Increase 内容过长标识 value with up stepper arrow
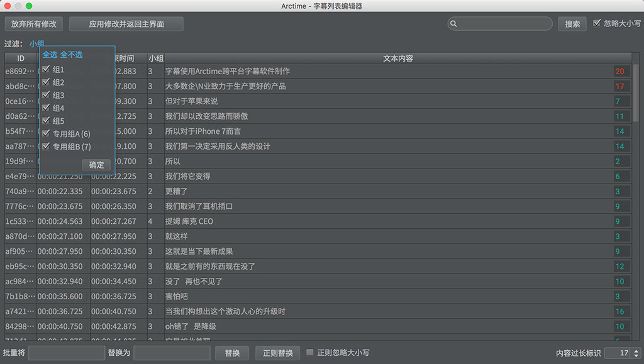Viewport: 644px width, 364px height. pyautogui.click(x=636, y=351)
